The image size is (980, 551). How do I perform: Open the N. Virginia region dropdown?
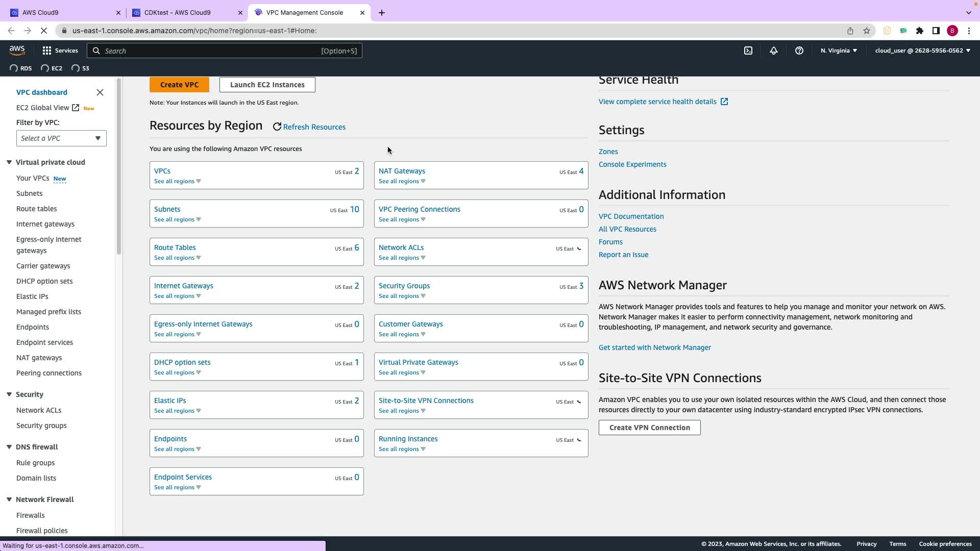pos(838,51)
